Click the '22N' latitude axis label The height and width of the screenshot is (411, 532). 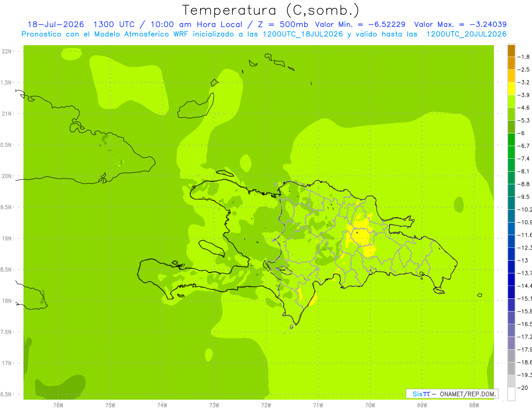[x=8, y=51]
